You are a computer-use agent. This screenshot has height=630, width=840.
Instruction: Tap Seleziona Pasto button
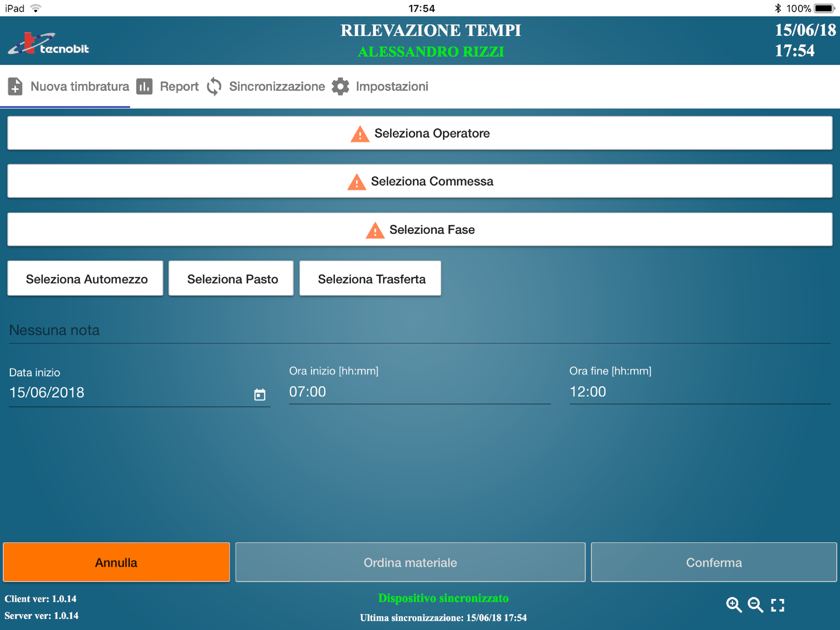(231, 278)
